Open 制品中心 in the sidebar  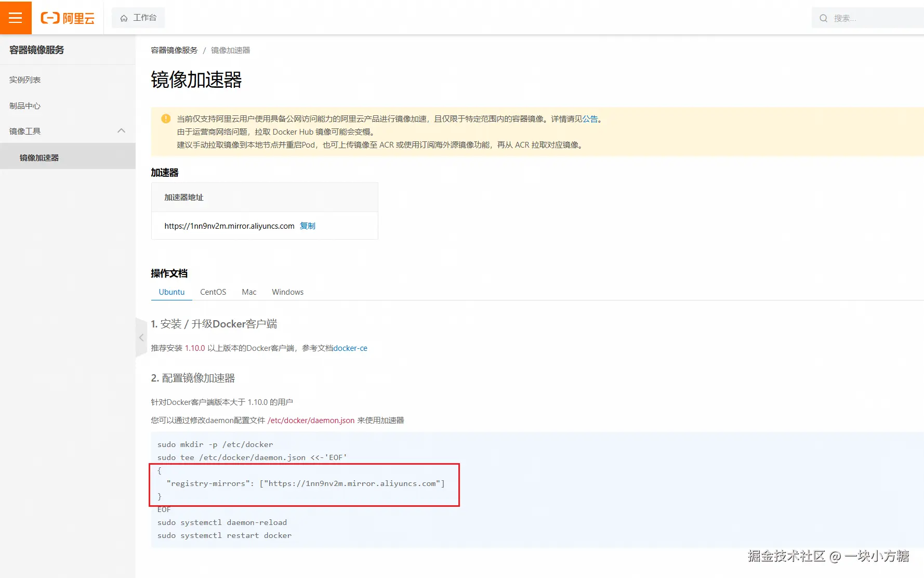tap(25, 106)
